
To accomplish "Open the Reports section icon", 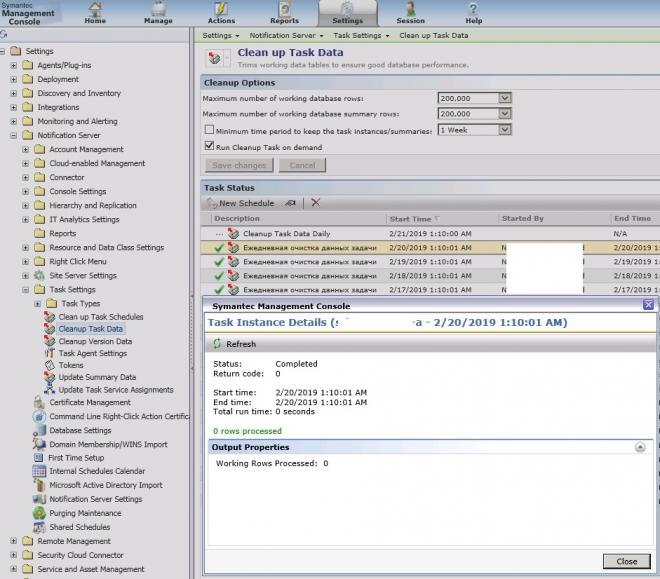I will point(285,9).
